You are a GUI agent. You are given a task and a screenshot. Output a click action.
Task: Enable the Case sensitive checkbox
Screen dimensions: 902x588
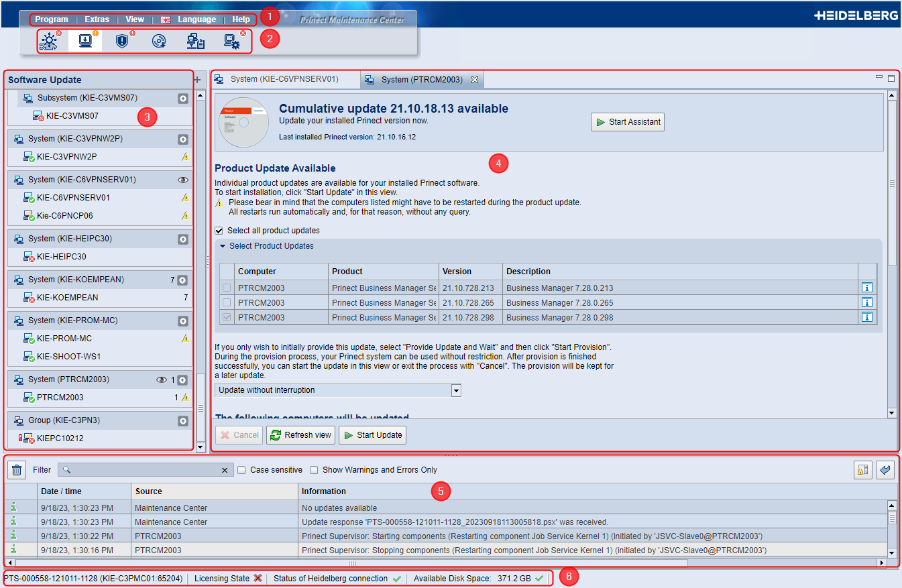pyautogui.click(x=242, y=470)
